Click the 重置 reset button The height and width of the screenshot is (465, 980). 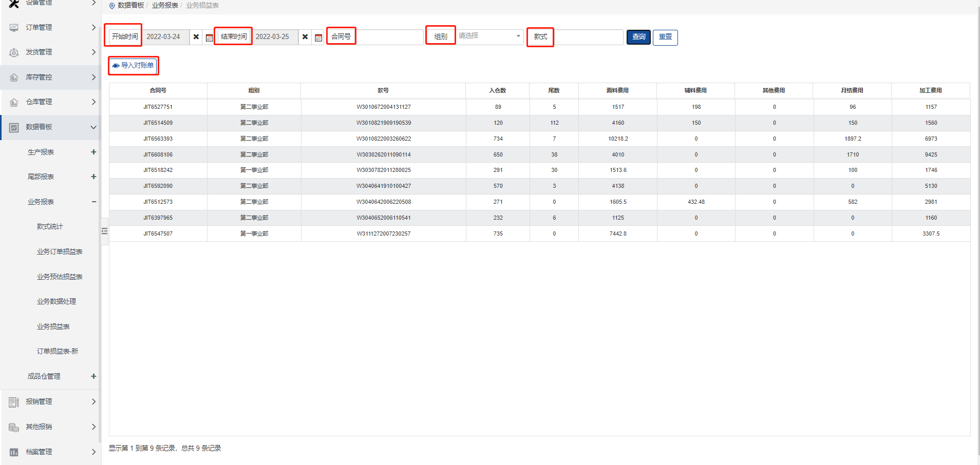[665, 37]
